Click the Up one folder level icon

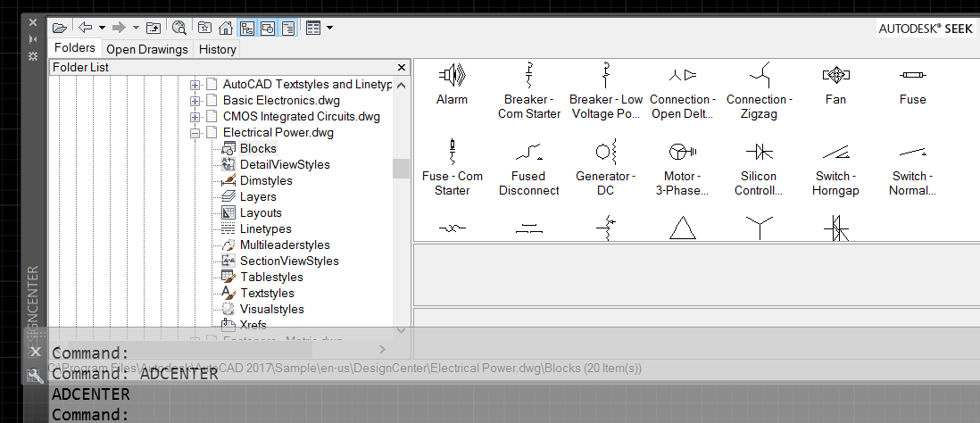(154, 28)
